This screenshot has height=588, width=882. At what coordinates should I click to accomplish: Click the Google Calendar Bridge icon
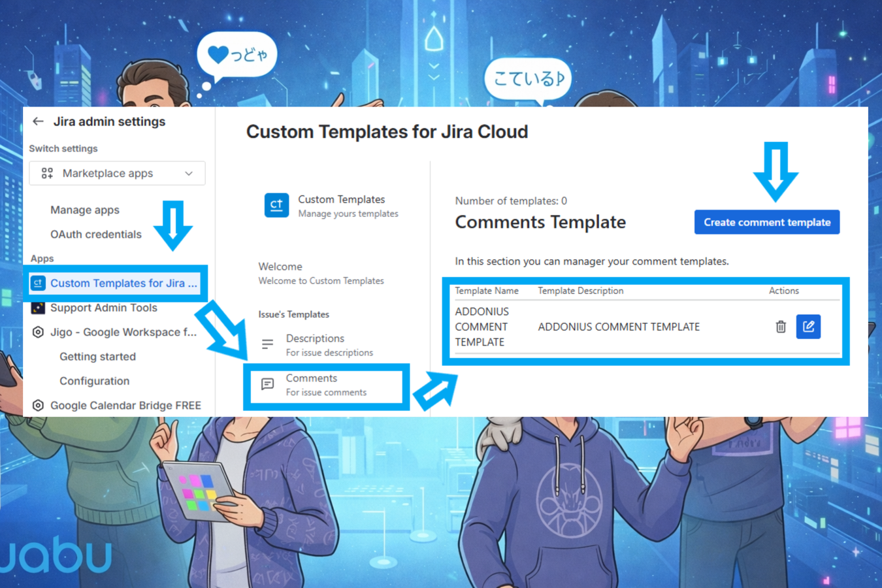pyautogui.click(x=38, y=406)
